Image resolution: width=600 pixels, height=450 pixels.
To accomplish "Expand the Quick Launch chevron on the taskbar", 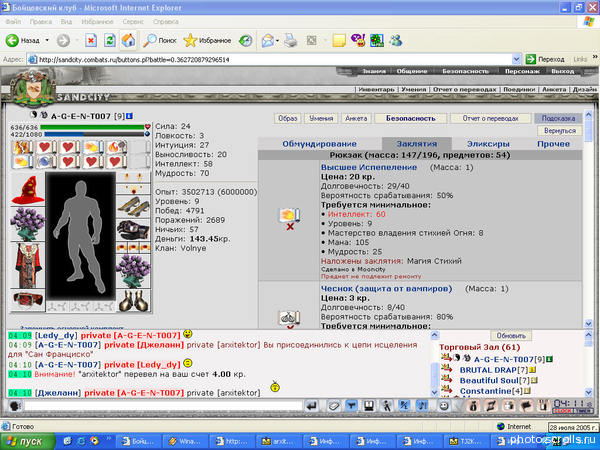I will [x=108, y=439].
